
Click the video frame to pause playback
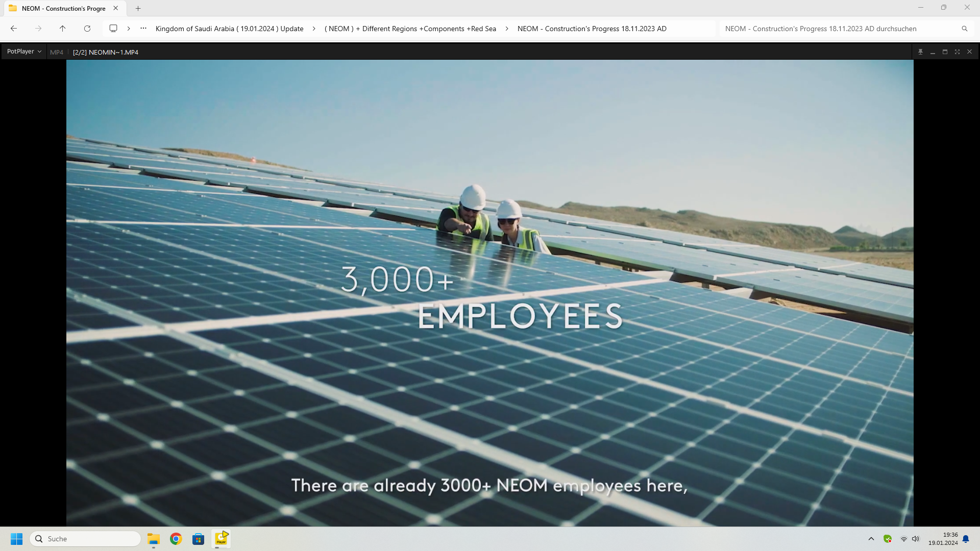click(x=490, y=293)
